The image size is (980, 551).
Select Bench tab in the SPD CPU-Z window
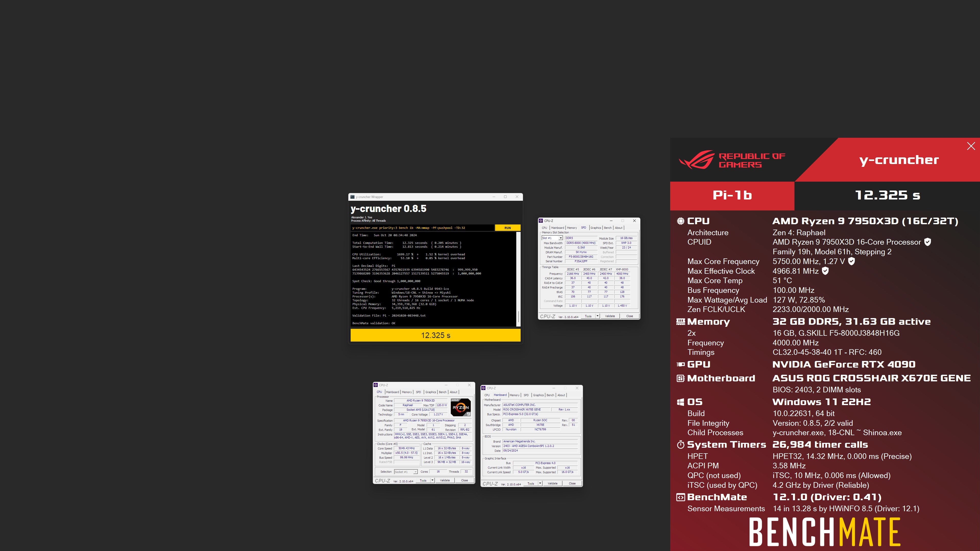pyautogui.click(x=608, y=228)
